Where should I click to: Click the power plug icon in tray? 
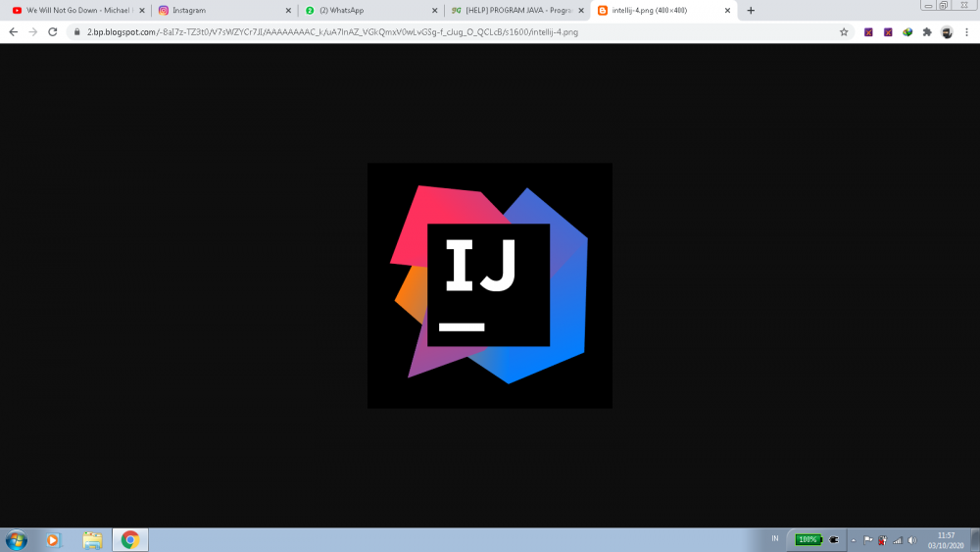834,539
